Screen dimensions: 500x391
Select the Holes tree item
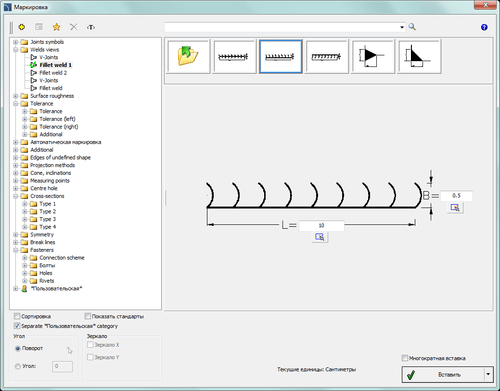click(x=46, y=273)
